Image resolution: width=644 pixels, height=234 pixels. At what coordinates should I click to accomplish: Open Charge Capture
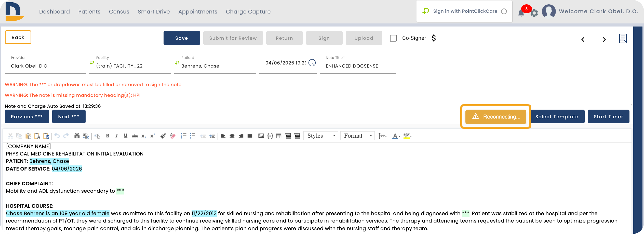(248, 11)
